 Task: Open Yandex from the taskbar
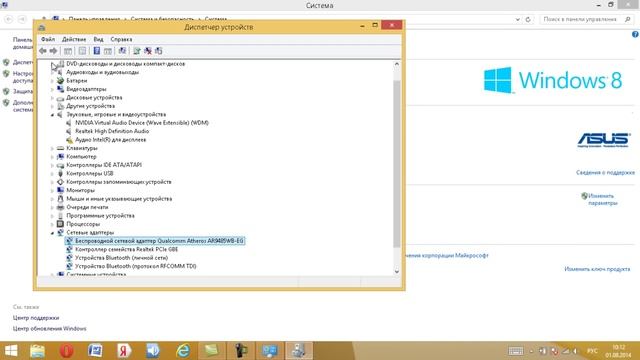click(124, 351)
